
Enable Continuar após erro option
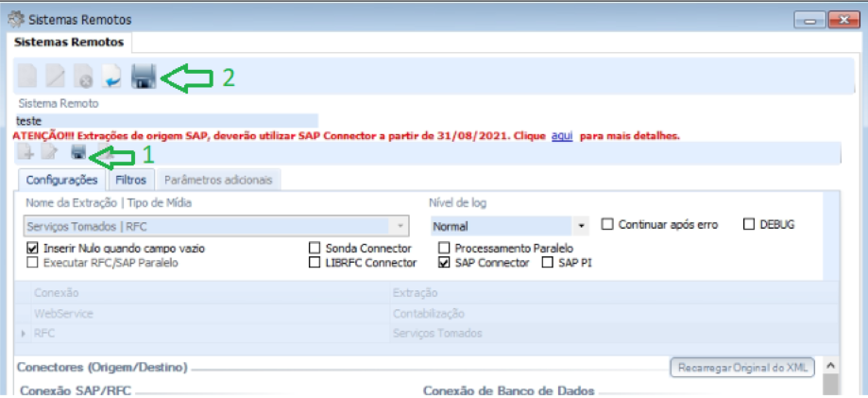click(x=607, y=224)
